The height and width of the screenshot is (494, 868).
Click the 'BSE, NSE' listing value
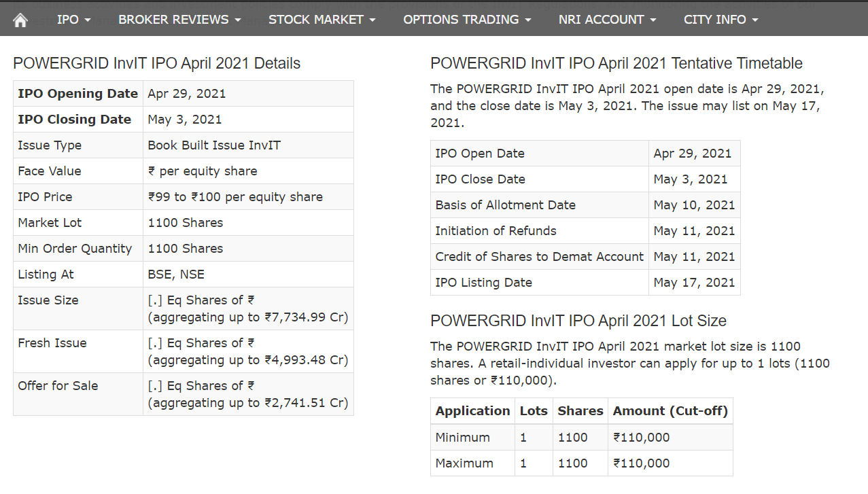(176, 275)
